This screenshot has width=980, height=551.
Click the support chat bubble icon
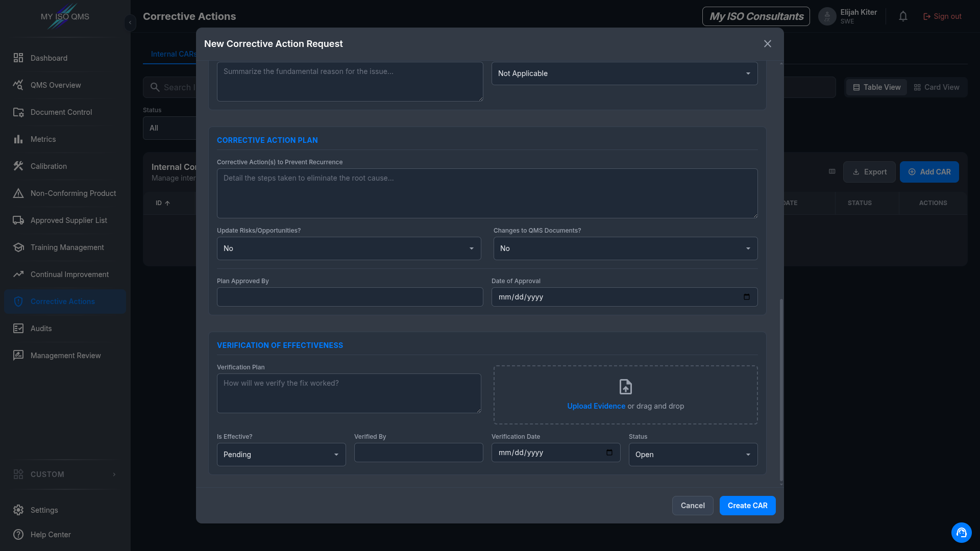(961, 533)
